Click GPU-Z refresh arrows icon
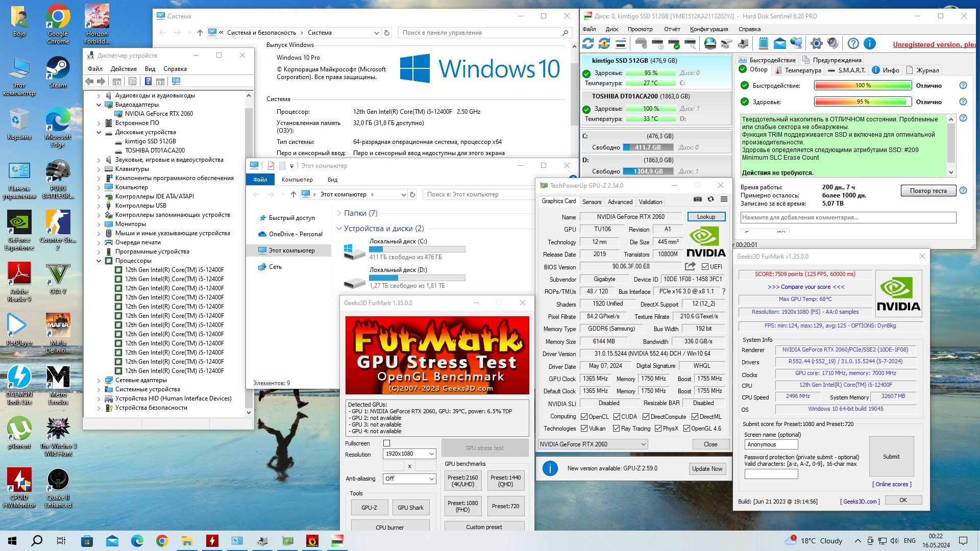The image size is (980, 551). pos(710,199)
